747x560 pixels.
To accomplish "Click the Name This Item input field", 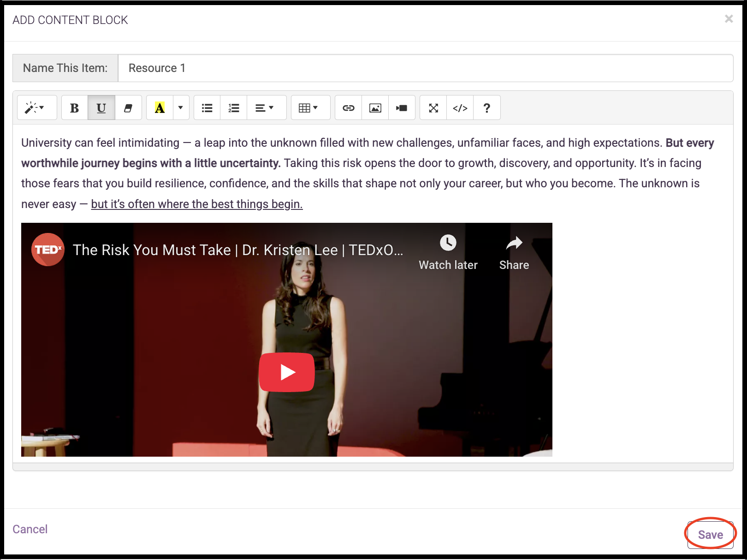I will (x=426, y=68).
